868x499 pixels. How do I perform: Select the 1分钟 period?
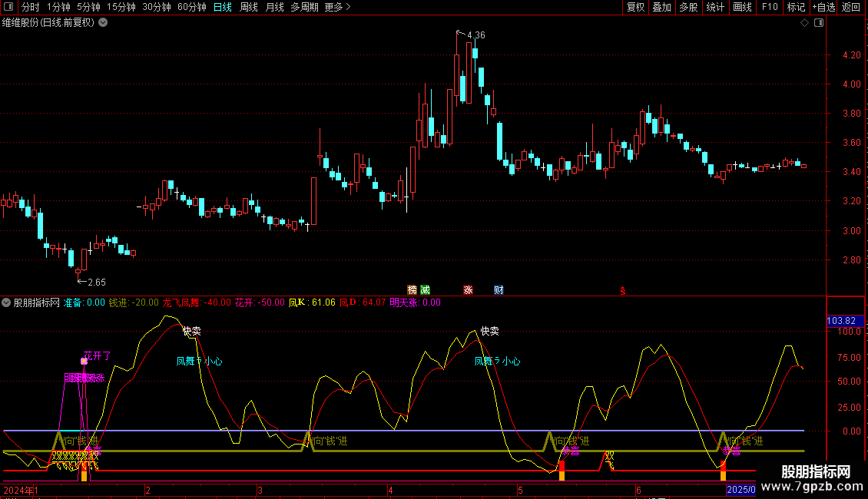[x=58, y=7]
